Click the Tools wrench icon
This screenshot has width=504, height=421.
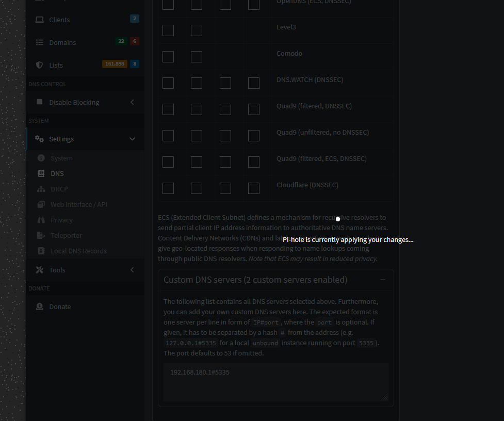click(x=40, y=270)
